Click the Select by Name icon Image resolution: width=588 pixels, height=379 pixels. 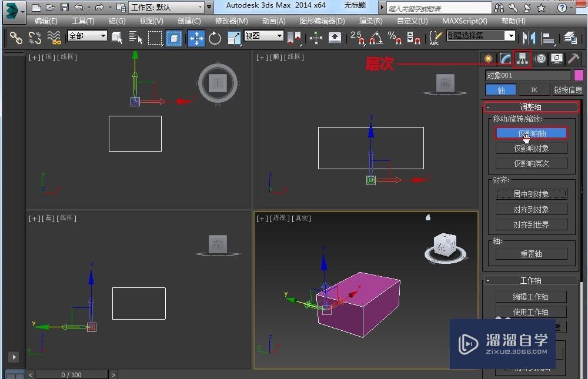(136, 38)
